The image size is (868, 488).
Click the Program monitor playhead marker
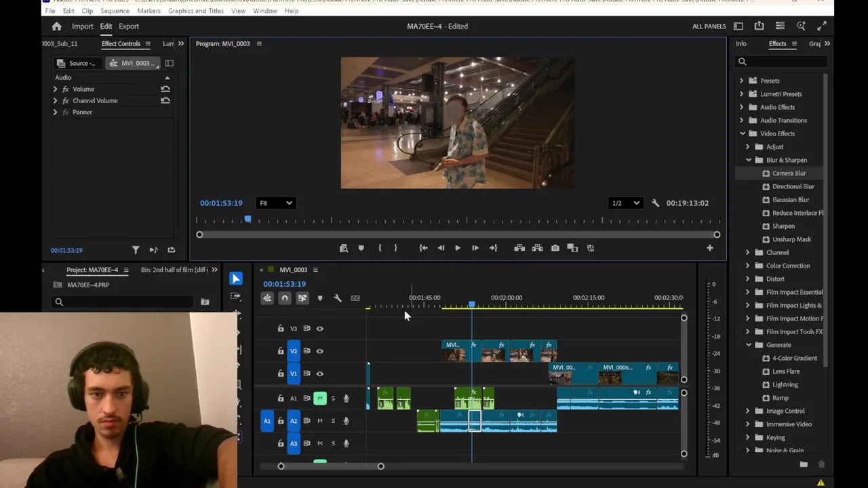(x=248, y=219)
